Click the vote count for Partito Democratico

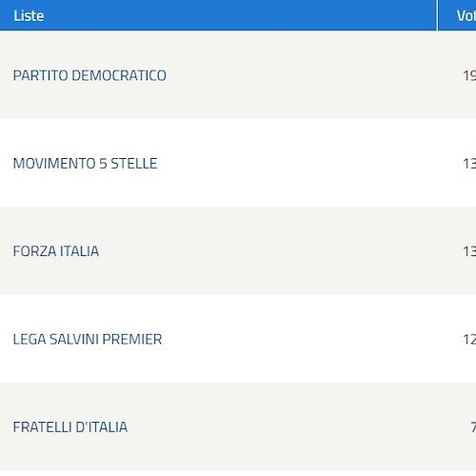coord(469,75)
